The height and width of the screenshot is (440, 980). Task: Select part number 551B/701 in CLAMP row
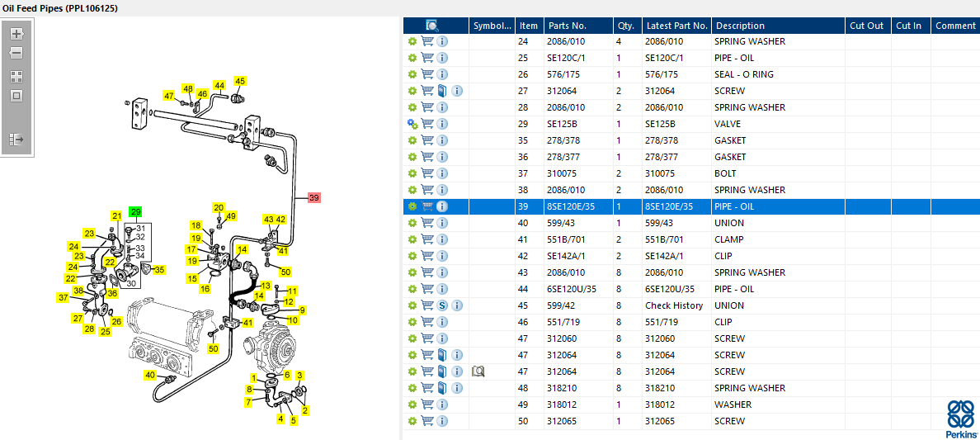point(566,239)
